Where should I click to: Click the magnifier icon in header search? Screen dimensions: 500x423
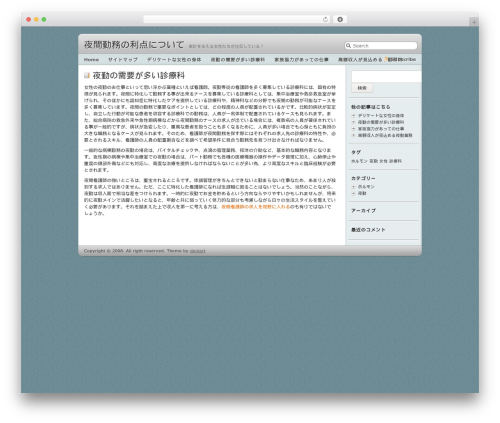pyautogui.click(x=348, y=46)
